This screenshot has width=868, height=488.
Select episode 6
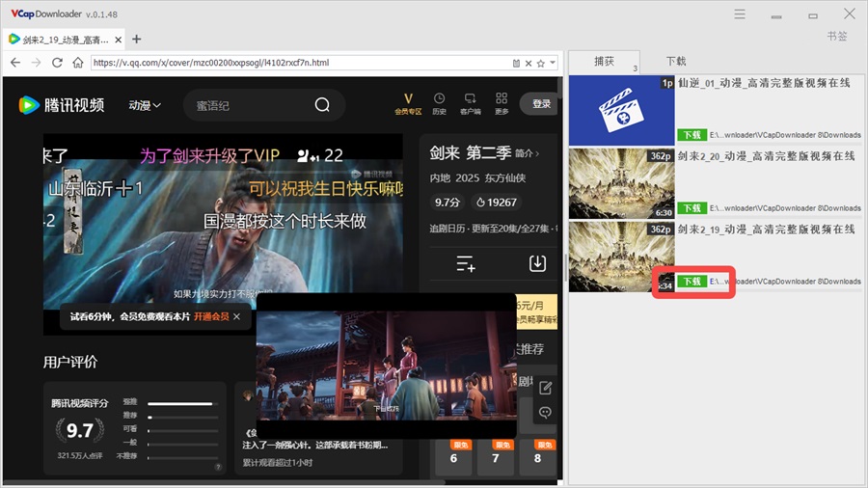(453, 457)
